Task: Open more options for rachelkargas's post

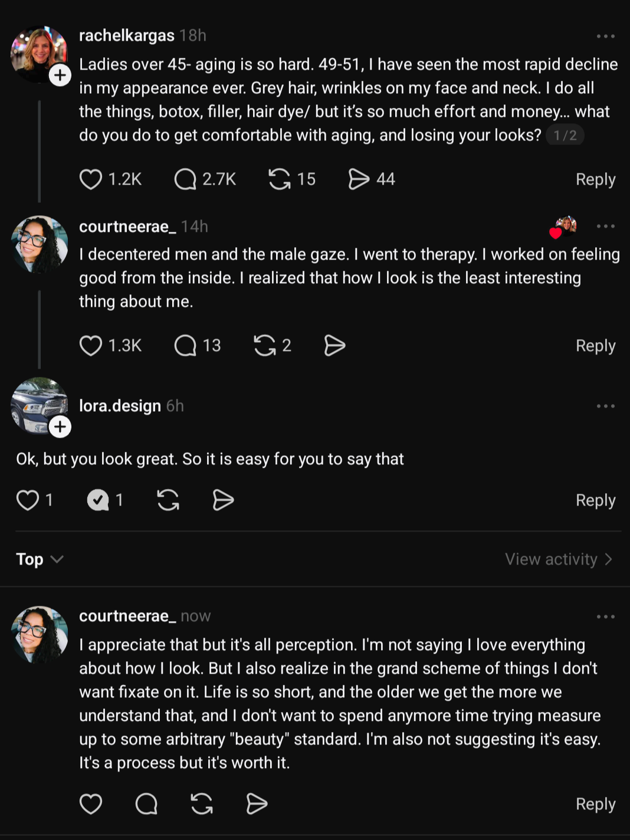Action: pos(605,37)
